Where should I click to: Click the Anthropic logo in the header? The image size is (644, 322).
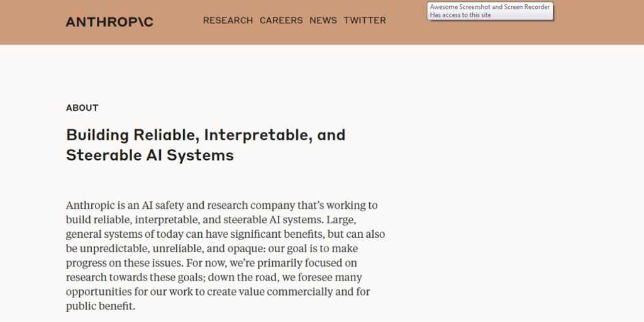(109, 22)
